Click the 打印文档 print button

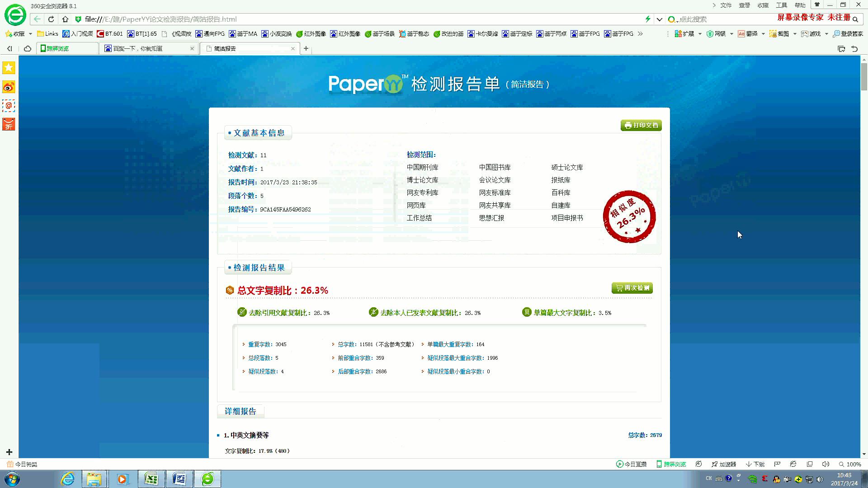[x=641, y=125]
